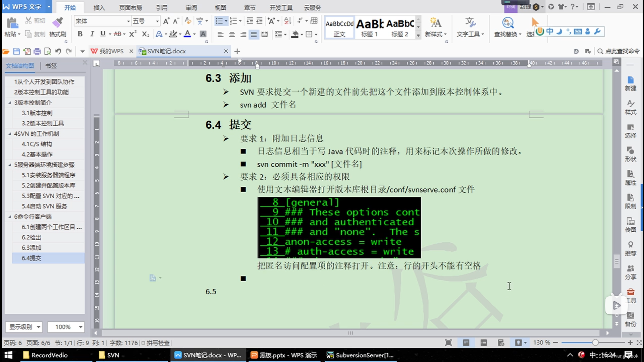644x362 pixels.
Task: Collapse 5服务器端环境搭建步骤 node
Action: click(x=9, y=165)
